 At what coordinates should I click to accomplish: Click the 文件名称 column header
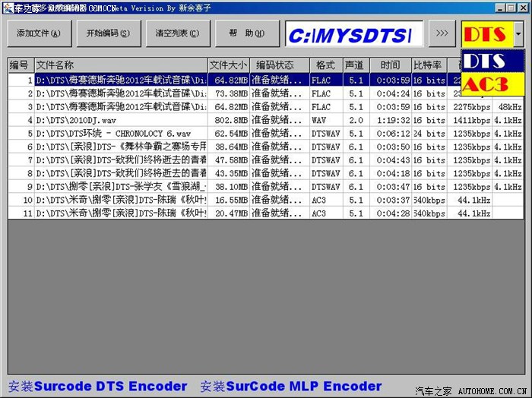coord(121,65)
